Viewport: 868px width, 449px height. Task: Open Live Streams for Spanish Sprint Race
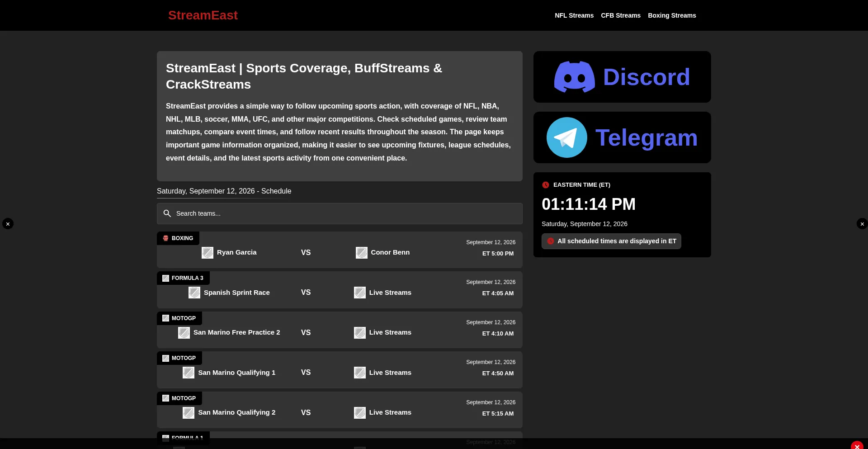click(390, 293)
